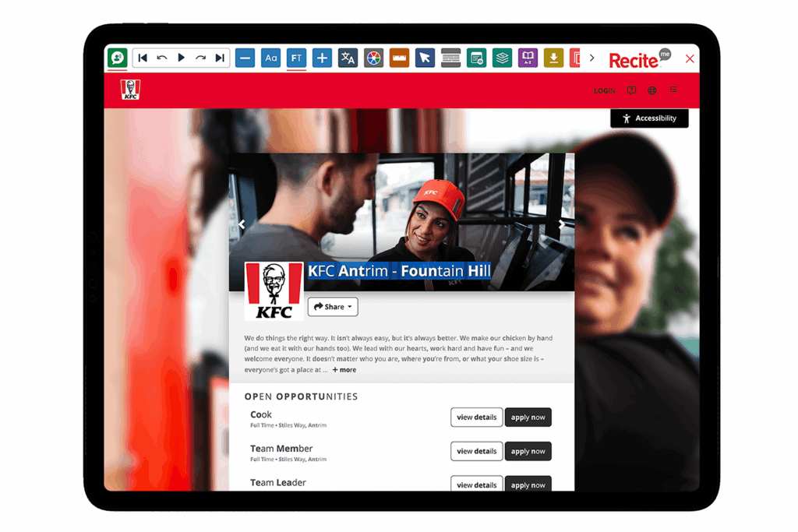Download audio using the Recite download icon
This screenshot has width=798, height=532.
tap(553, 58)
